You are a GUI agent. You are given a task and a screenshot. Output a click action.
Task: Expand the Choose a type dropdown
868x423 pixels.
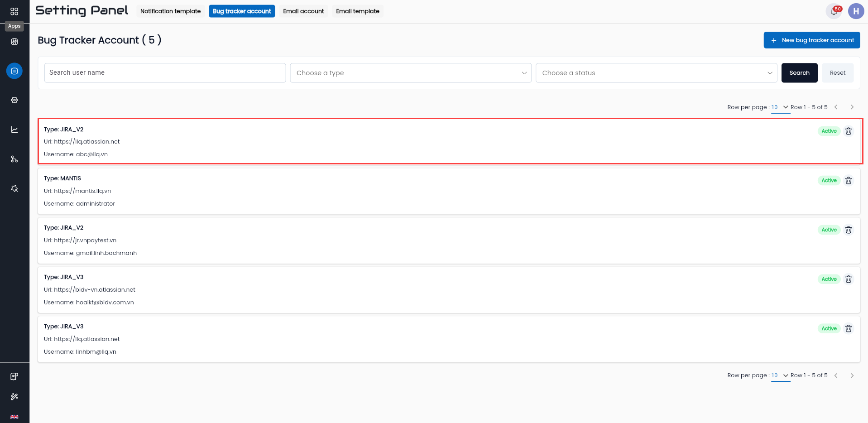pyautogui.click(x=411, y=73)
